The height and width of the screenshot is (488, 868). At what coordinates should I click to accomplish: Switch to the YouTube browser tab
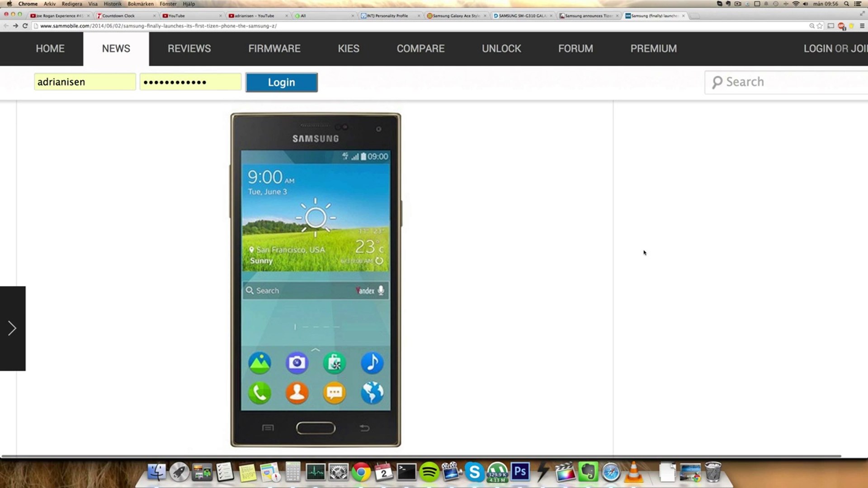[181, 15]
